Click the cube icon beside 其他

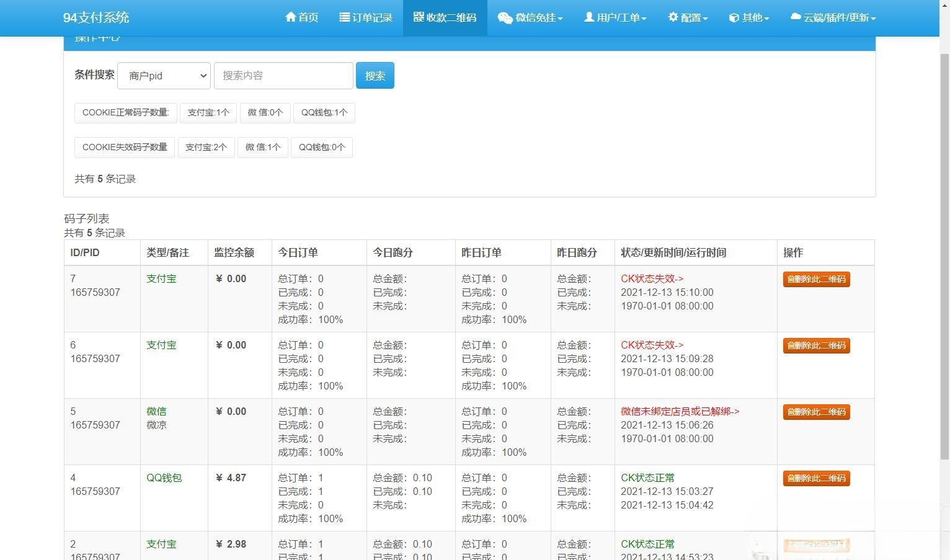(x=734, y=18)
